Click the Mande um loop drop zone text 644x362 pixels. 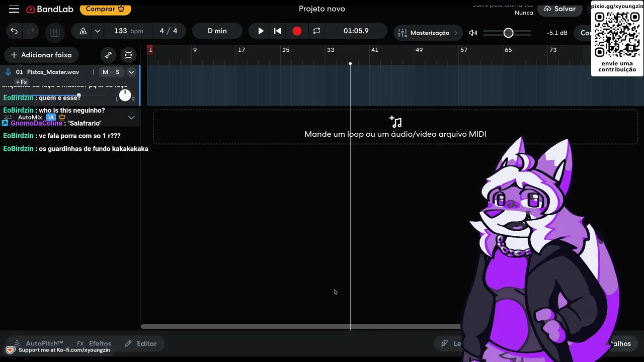pos(395,134)
